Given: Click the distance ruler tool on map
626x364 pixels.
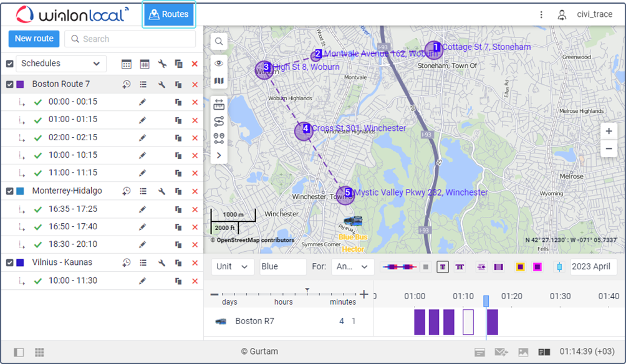Looking at the screenshot, I should pos(219,103).
